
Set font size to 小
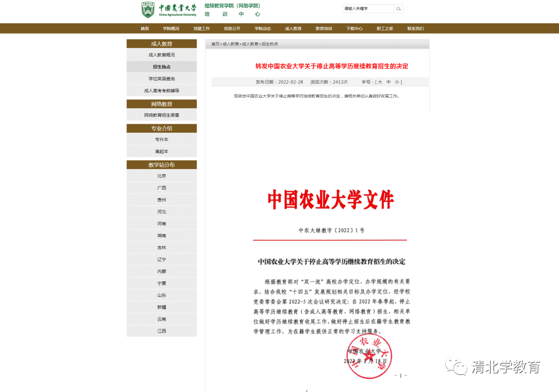(x=397, y=82)
